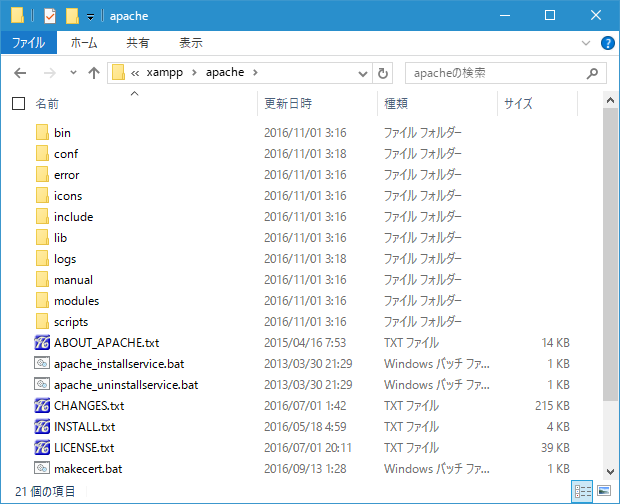Switch to details view layout
This screenshot has height=504, width=620.
click(x=582, y=491)
